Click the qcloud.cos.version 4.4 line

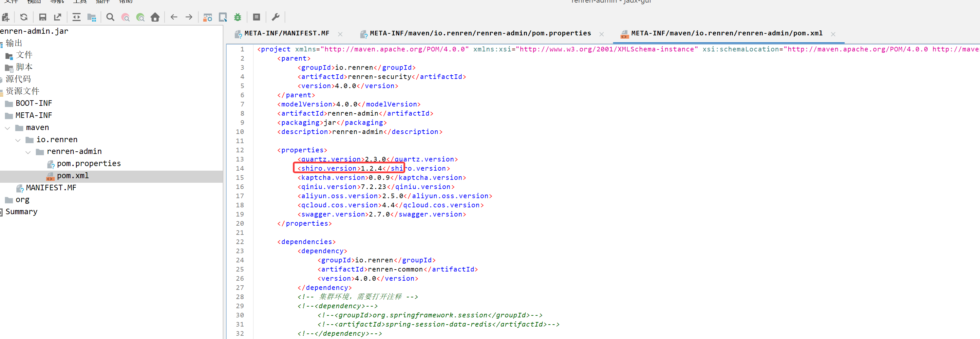(391, 205)
